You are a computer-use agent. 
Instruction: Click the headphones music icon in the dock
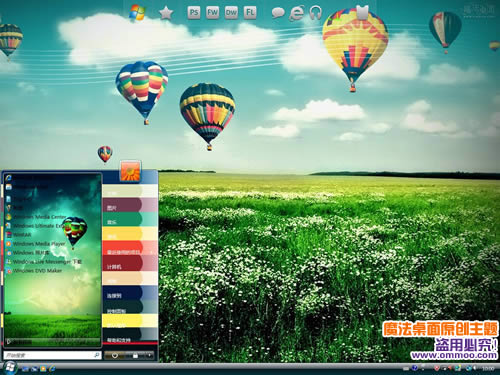tap(315, 13)
